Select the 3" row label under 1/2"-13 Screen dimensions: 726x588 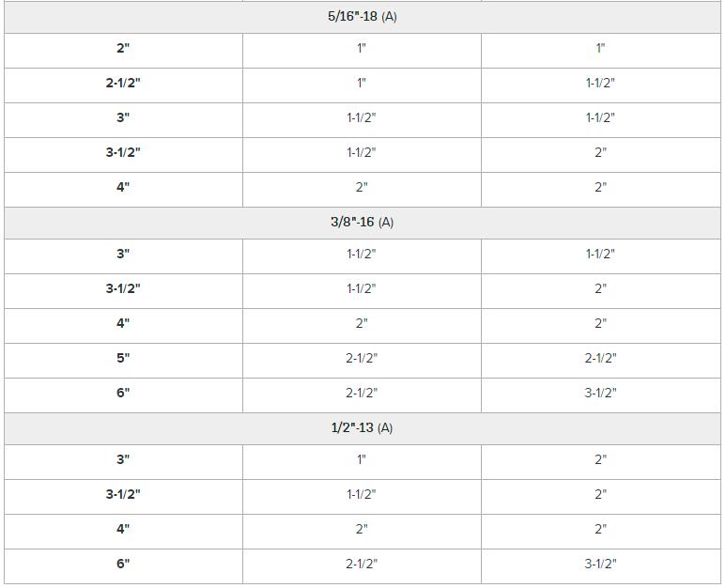pos(123,460)
